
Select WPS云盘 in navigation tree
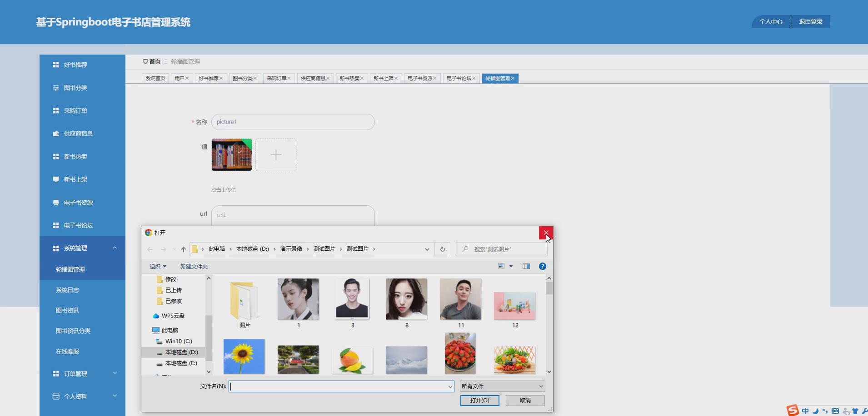(169, 316)
